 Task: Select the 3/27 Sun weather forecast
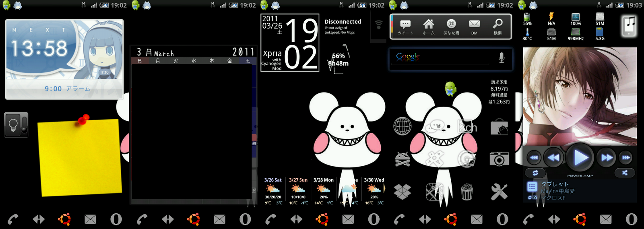(298, 192)
